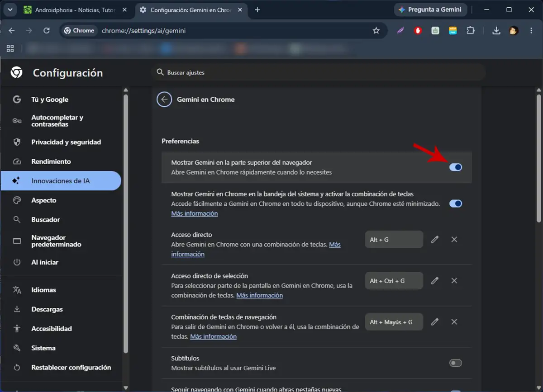
Task: Toggle Mostrar Gemini en la parte superior
Action: (x=455, y=167)
